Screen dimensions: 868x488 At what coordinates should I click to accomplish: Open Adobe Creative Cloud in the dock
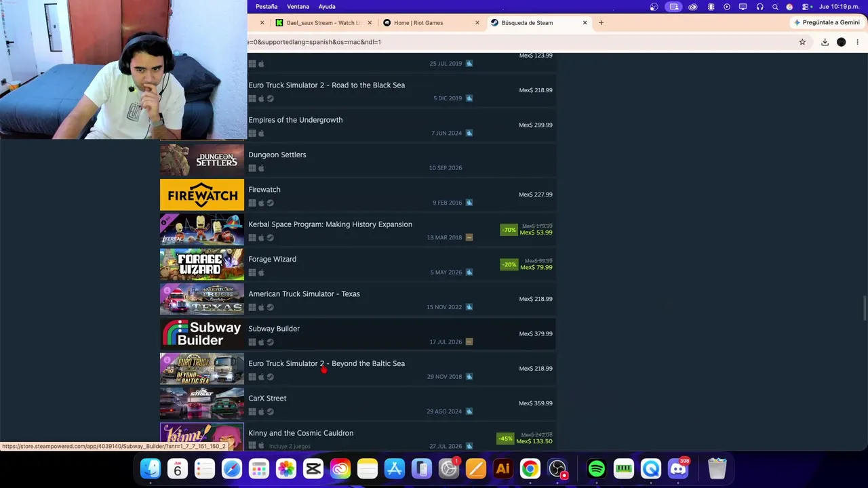[340, 468]
